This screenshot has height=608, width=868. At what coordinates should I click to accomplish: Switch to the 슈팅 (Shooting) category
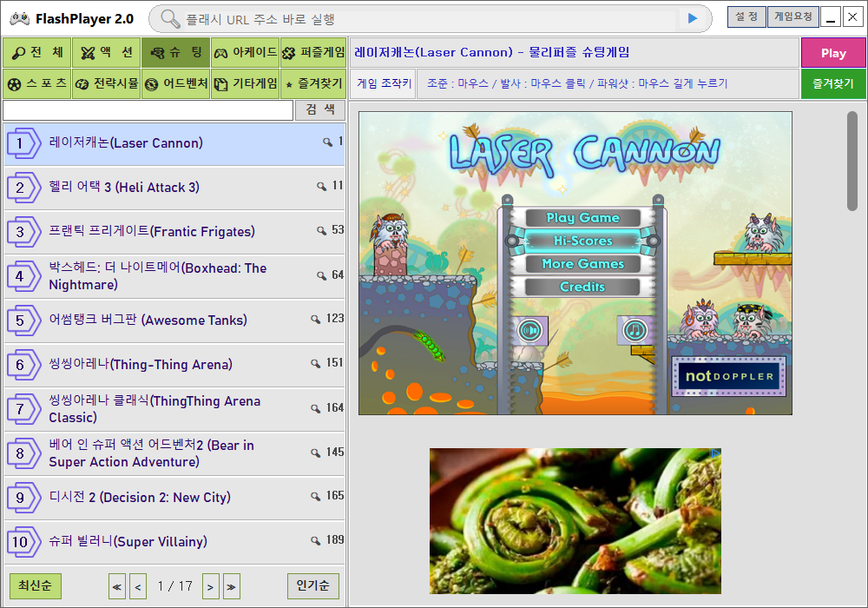coord(175,53)
